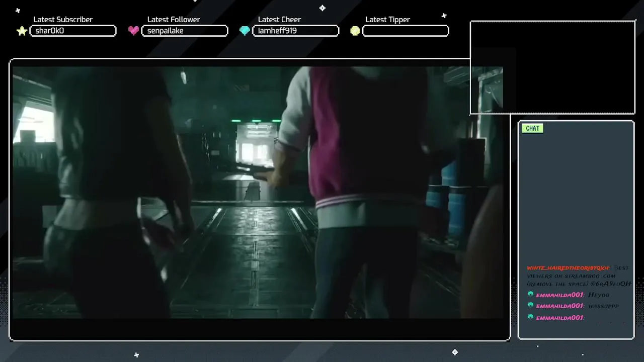644x362 pixels.
Task: Click the pink heart Latest Follower icon
Action: 133,31
